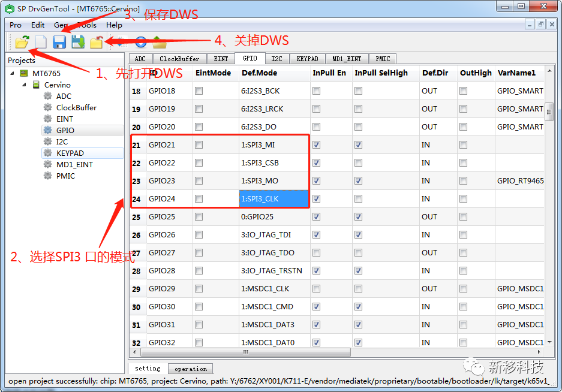Click the new blank file toolbar icon
This screenshot has width=562, height=392.
[41, 42]
